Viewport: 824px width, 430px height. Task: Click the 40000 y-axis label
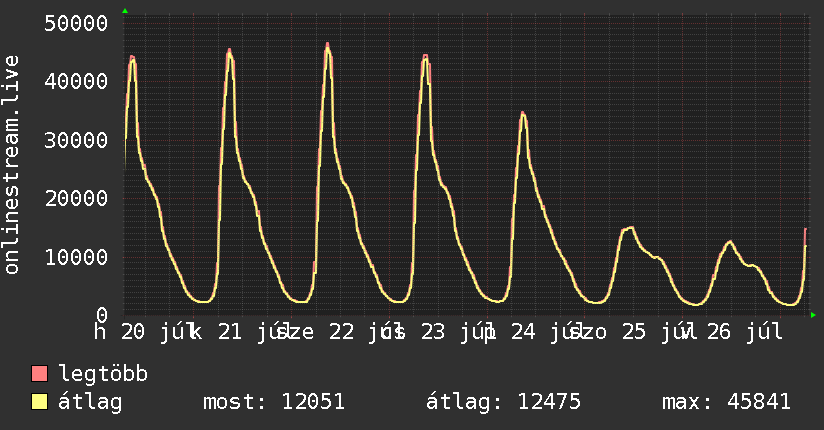click(x=76, y=81)
